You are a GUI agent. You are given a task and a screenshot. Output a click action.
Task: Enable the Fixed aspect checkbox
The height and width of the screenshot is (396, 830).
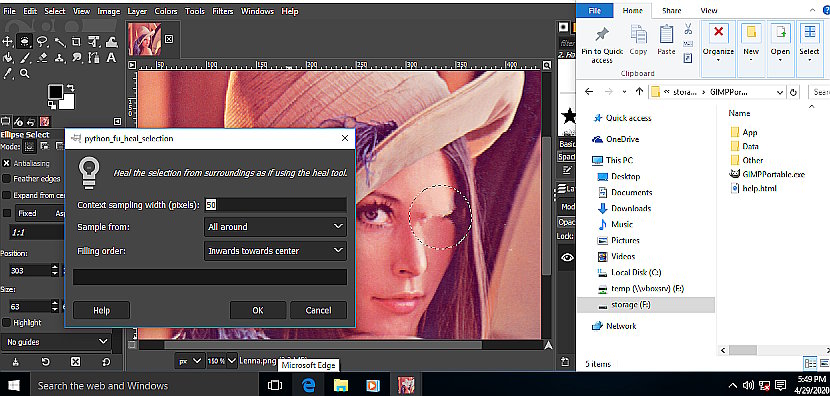pos(7,213)
